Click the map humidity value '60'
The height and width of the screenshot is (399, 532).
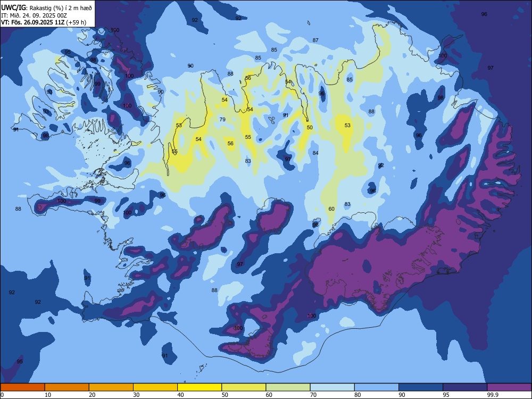click(331, 209)
